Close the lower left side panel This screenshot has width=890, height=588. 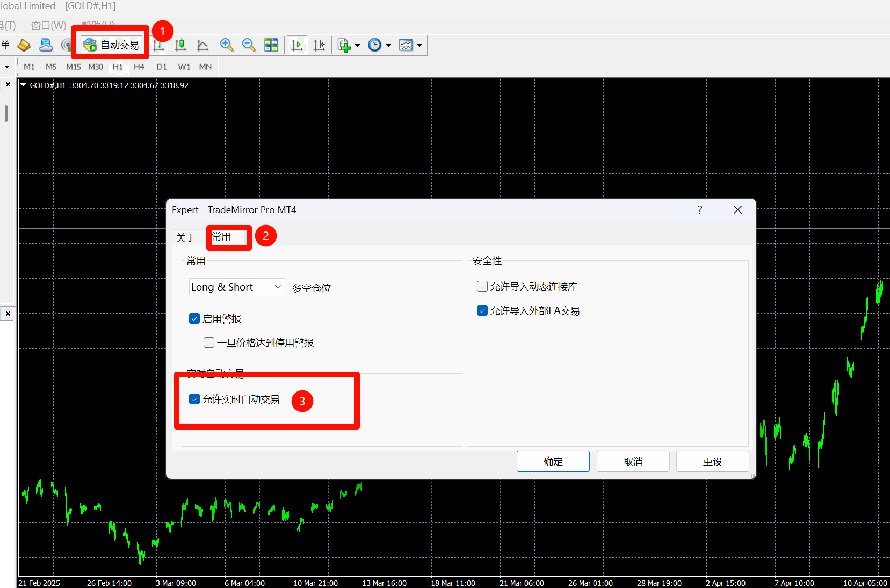(8, 313)
